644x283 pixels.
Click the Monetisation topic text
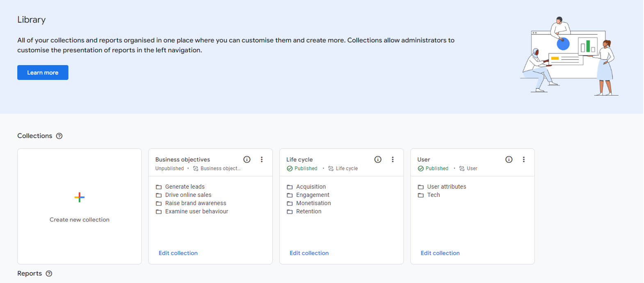click(x=313, y=203)
